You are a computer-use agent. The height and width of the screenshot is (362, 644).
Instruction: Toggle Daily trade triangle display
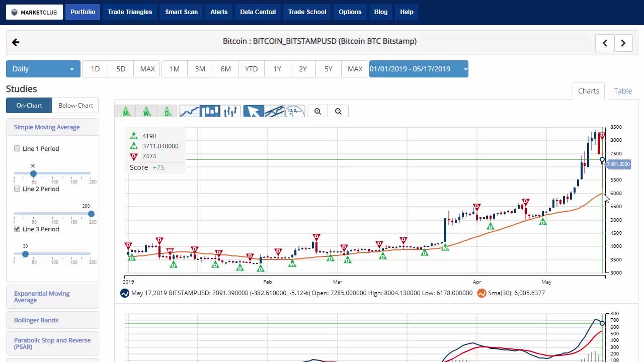[x=167, y=111]
